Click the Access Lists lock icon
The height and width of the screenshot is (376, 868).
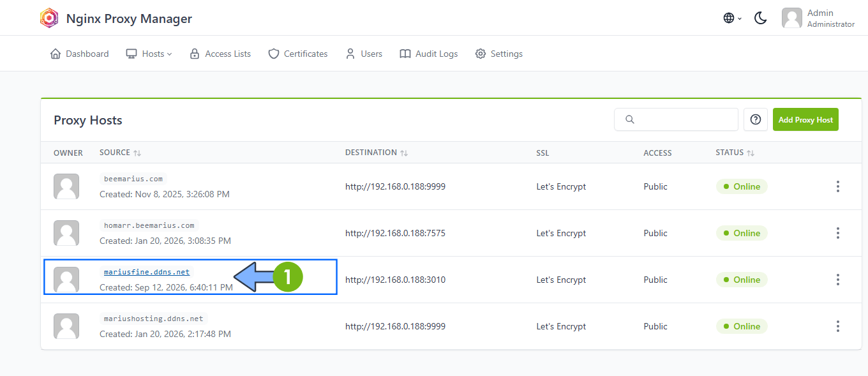195,54
